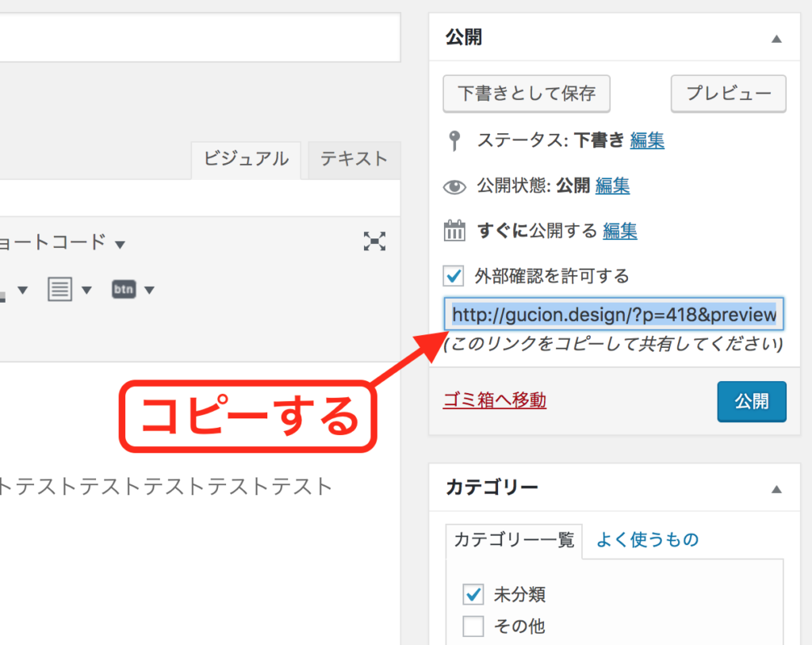812x645 pixels.
Task: Collapse the 公開 panel with triangle
Action: pos(777,39)
